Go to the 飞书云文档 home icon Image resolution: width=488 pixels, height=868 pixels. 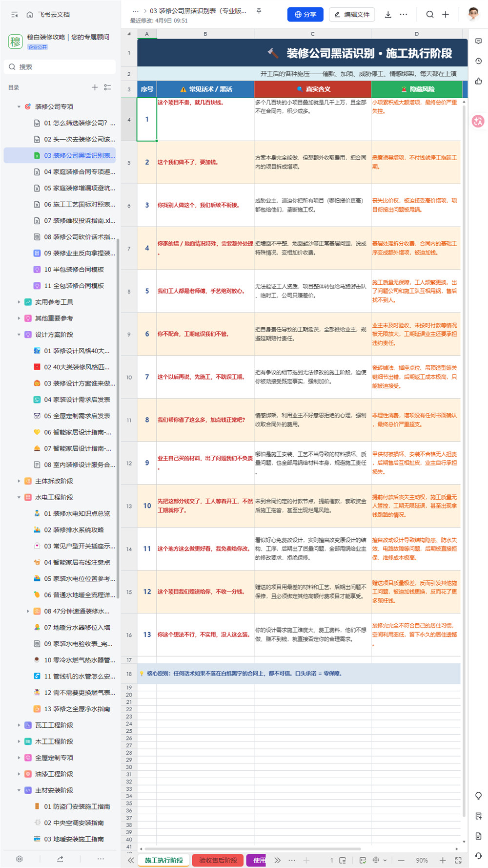[x=30, y=15]
